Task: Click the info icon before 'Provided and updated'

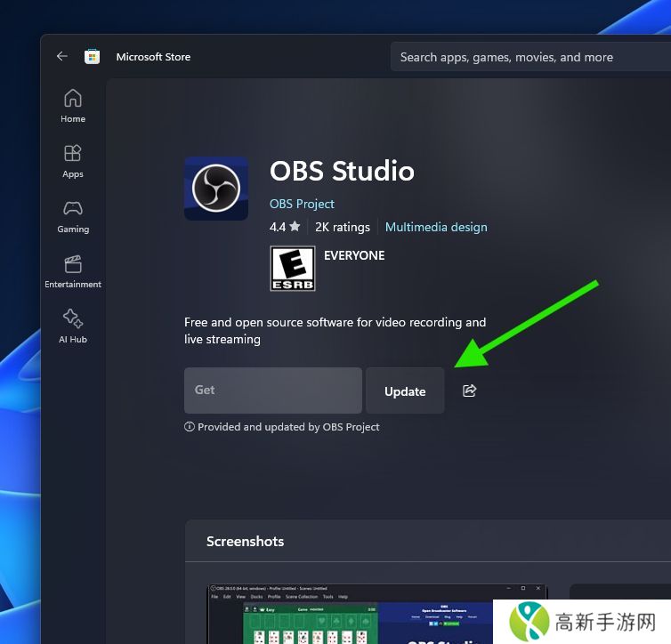Action: coord(190,427)
